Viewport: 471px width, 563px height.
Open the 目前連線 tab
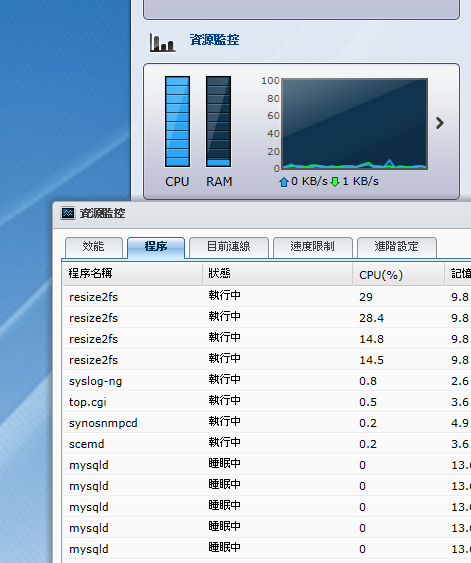[x=229, y=247]
